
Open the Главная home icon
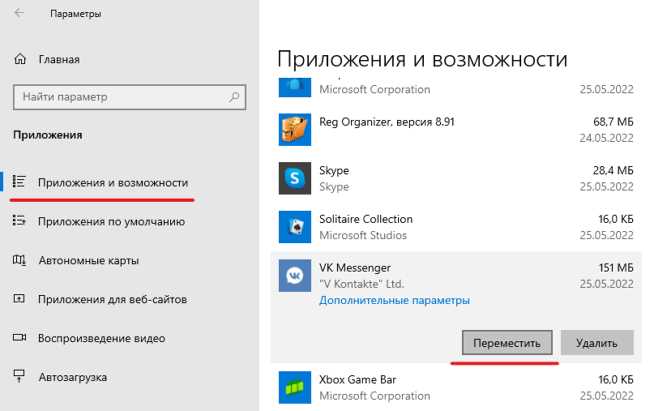pyautogui.click(x=20, y=59)
